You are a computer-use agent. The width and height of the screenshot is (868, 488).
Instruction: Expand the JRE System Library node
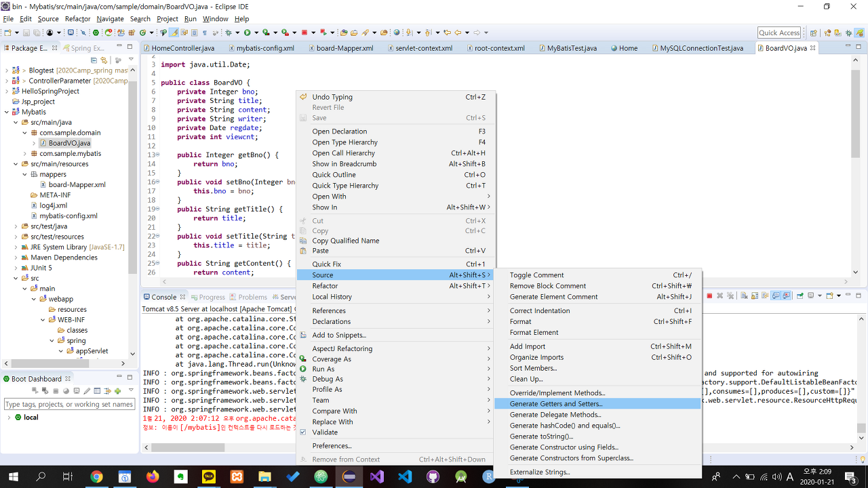[16, 247]
